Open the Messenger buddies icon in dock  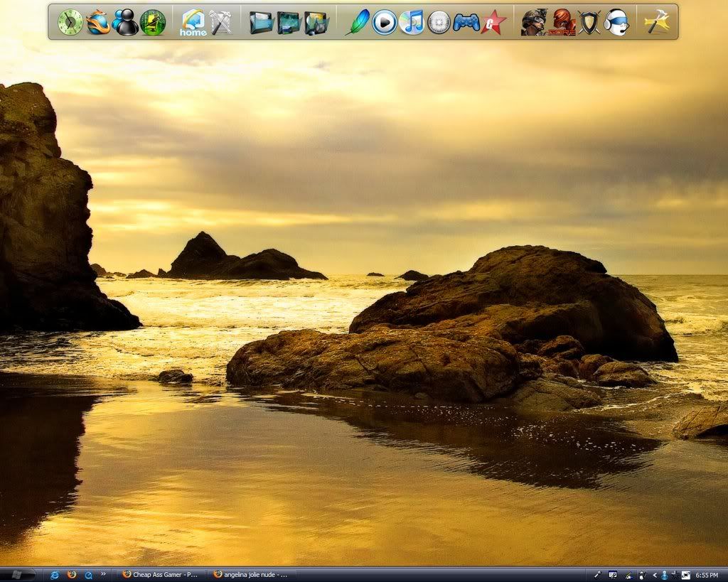125,22
